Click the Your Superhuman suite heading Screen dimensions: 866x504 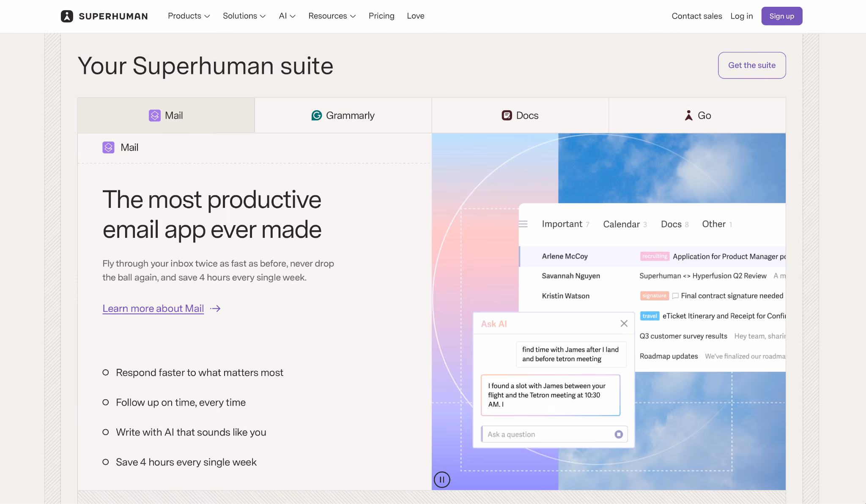(206, 66)
